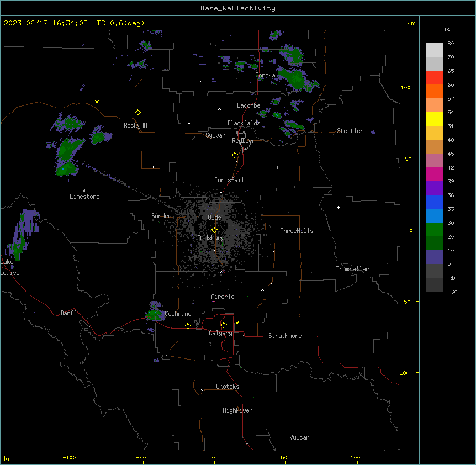Click the yellow diamond marker below the Cochrane label
Image resolution: width=476 pixels, height=465 pixels.
point(188,326)
